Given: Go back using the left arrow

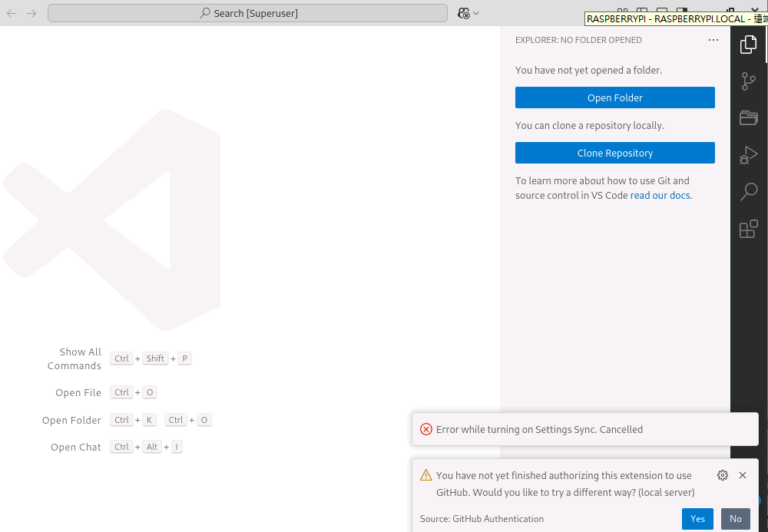Looking at the screenshot, I should 12,13.
